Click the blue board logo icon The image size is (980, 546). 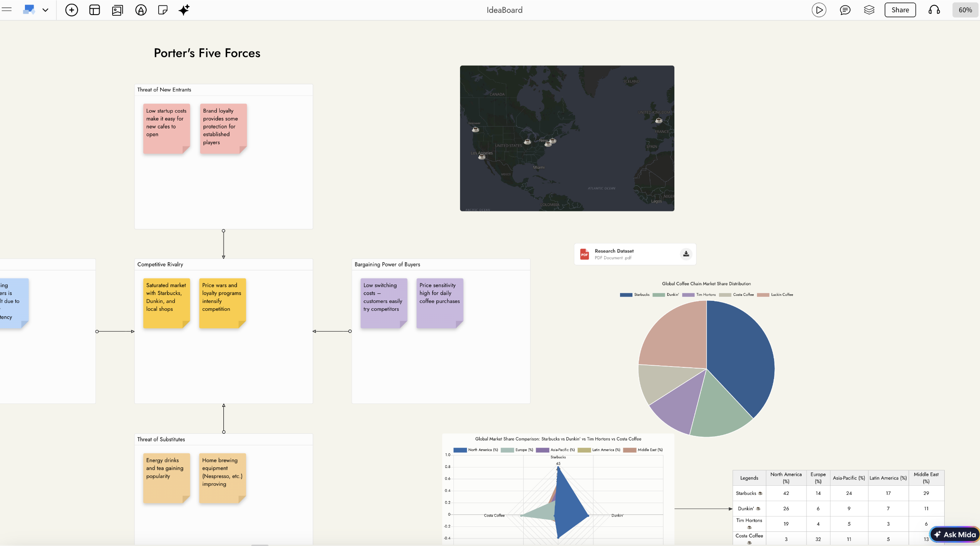(x=29, y=10)
